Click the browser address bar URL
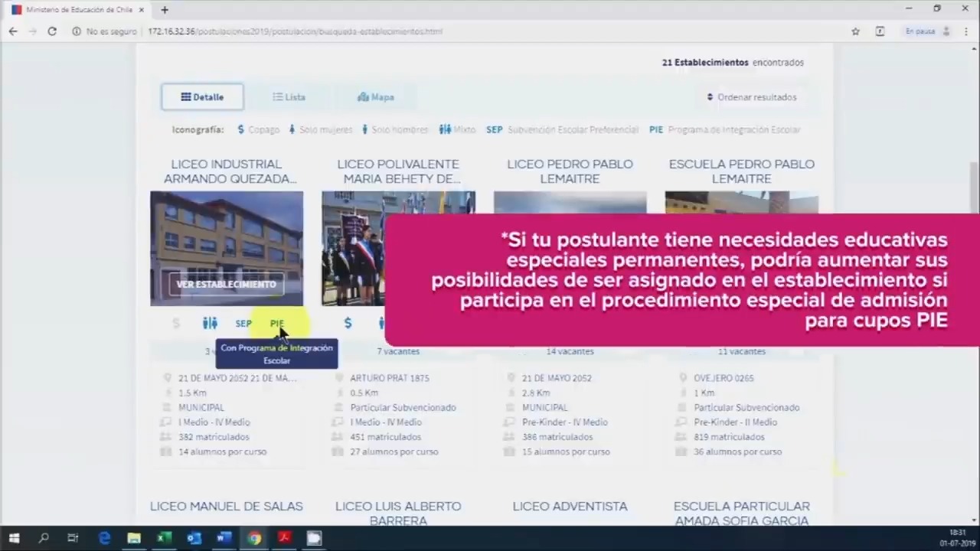Screen dimensions: 980x551 click(x=295, y=31)
